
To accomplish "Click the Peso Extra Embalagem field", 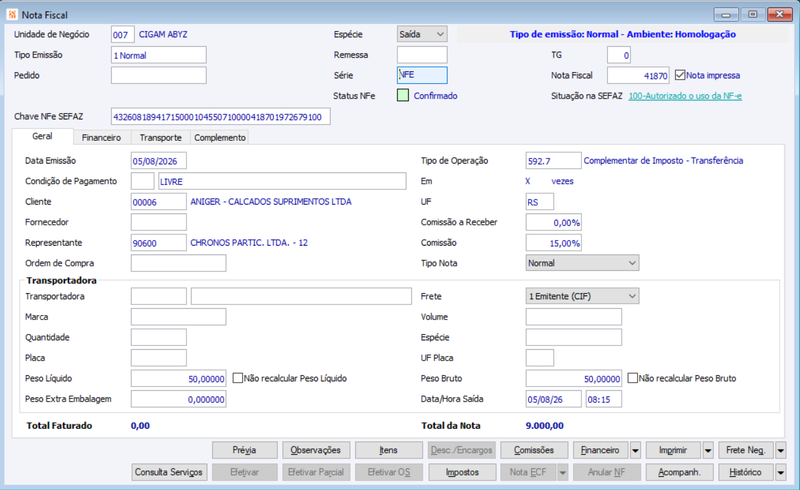I will (x=179, y=399).
